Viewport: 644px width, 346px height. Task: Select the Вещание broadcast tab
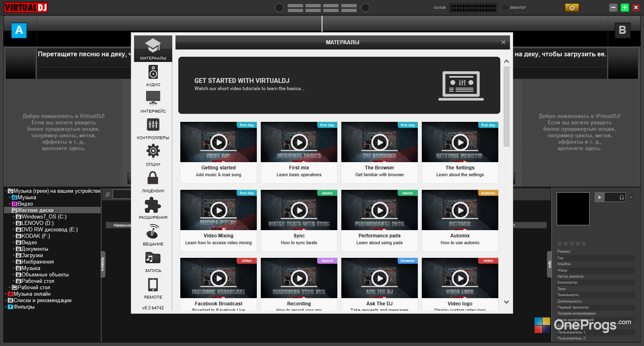click(x=153, y=235)
